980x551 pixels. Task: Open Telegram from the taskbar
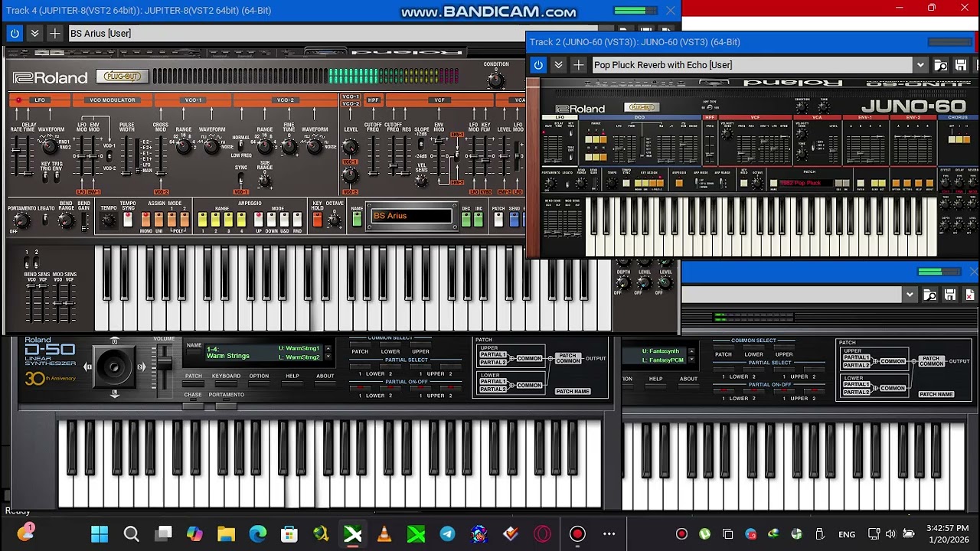[447, 533]
